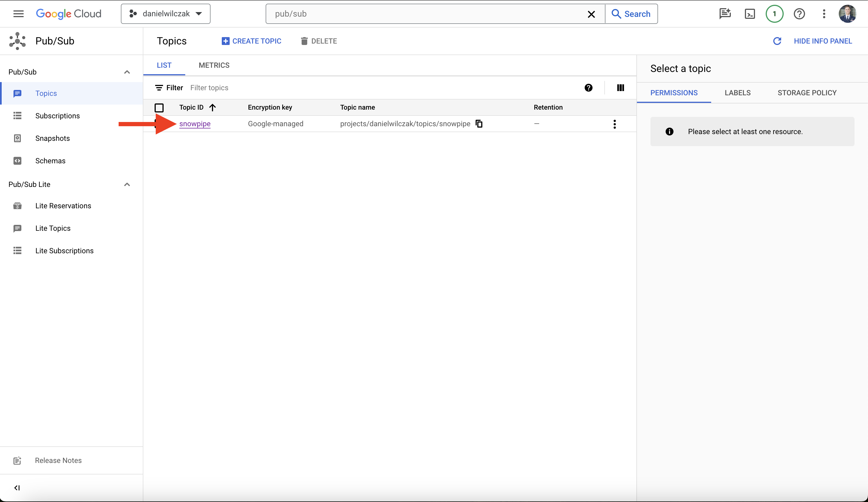
Task: Click the Lite Subscriptions icon
Action: tap(17, 250)
